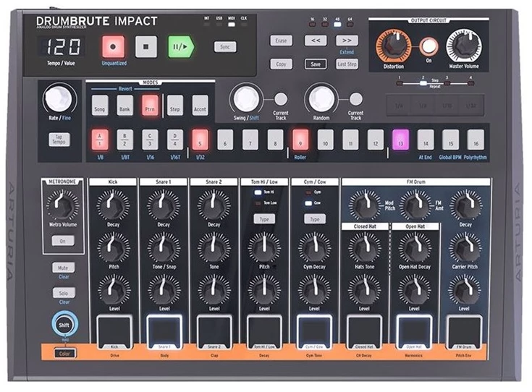Toggle step button A/1
Screen dimensions: 532x392
(100, 140)
